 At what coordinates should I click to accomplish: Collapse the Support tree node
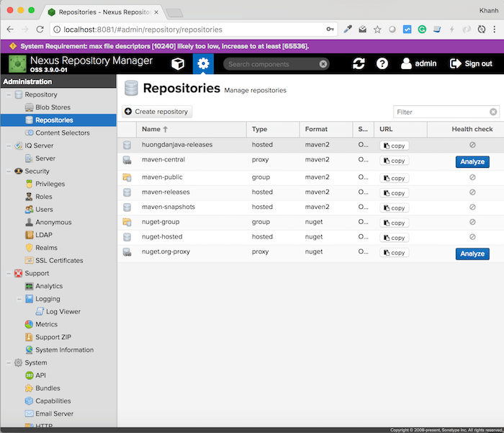[9, 274]
